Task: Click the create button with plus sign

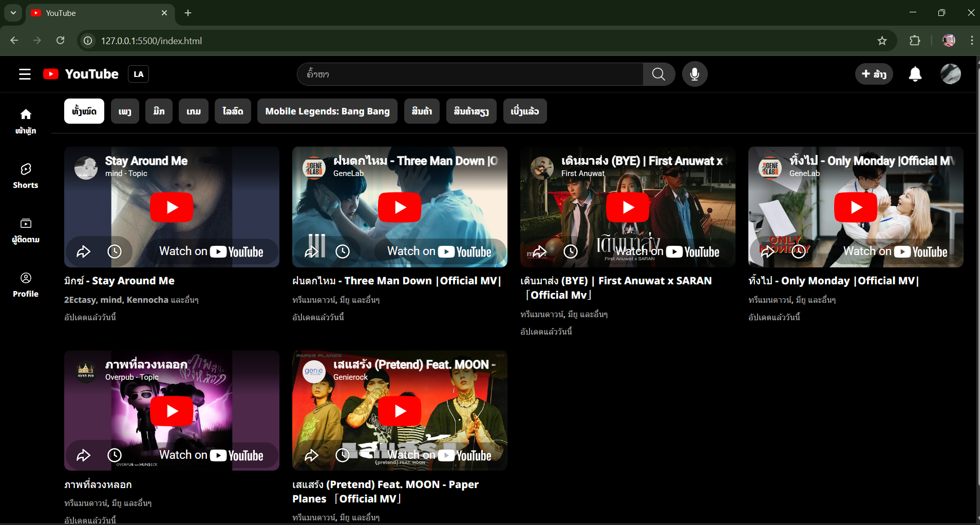Action: pos(874,74)
